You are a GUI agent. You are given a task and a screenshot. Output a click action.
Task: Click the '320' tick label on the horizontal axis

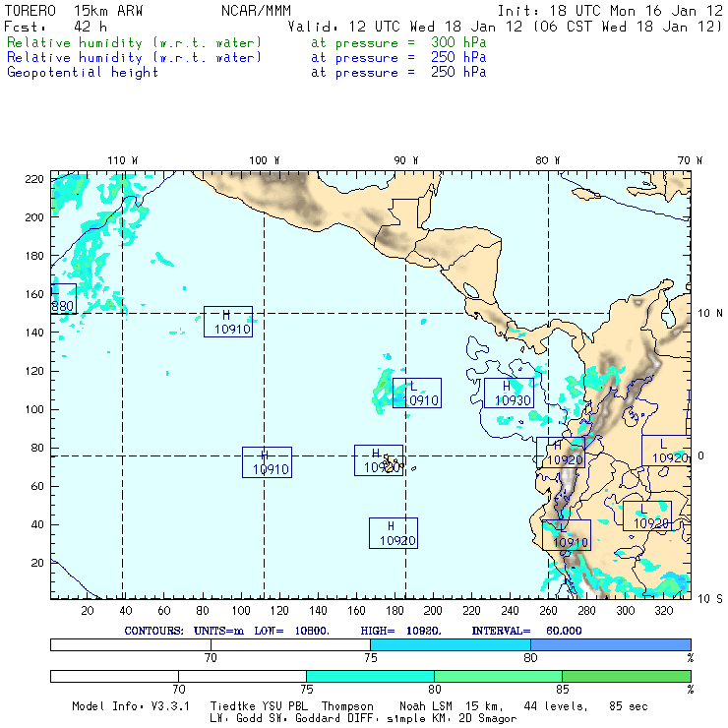tap(664, 611)
